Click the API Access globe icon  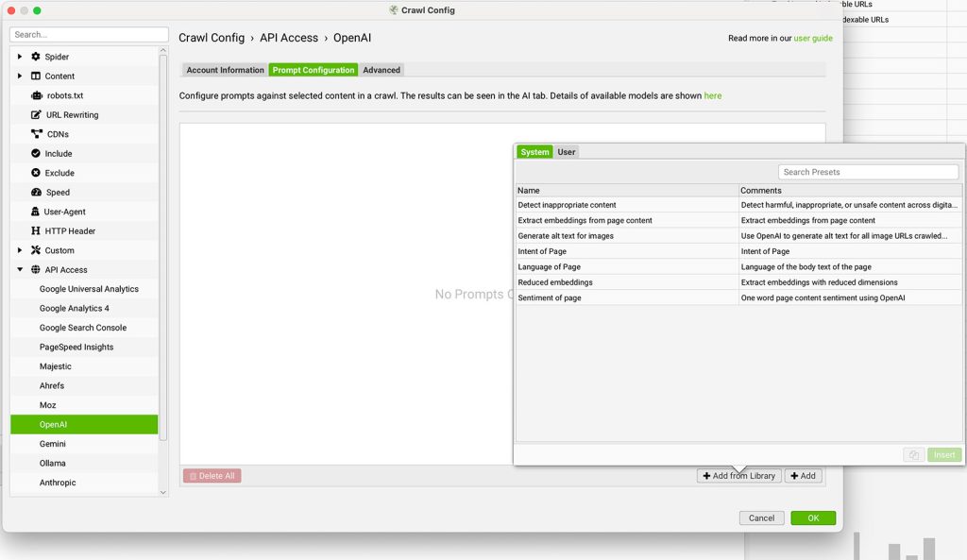36,269
